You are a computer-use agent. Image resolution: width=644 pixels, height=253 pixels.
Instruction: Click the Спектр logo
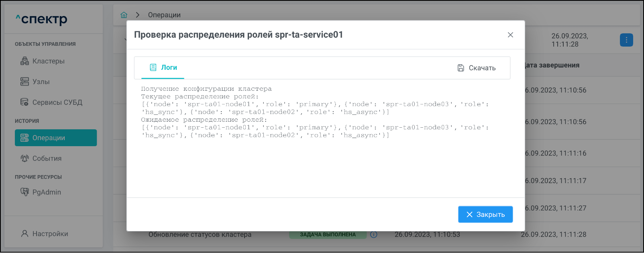tap(41, 19)
